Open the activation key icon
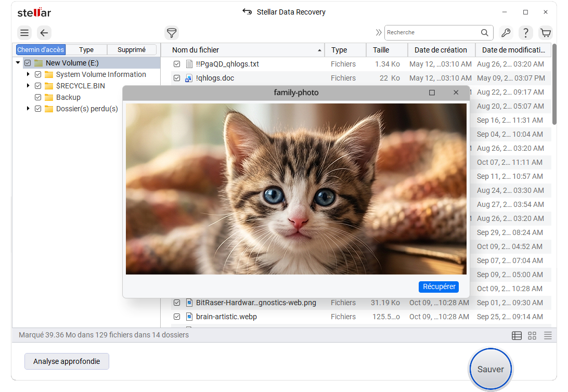This screenshot has width=568, height=392. pos(506,33)
